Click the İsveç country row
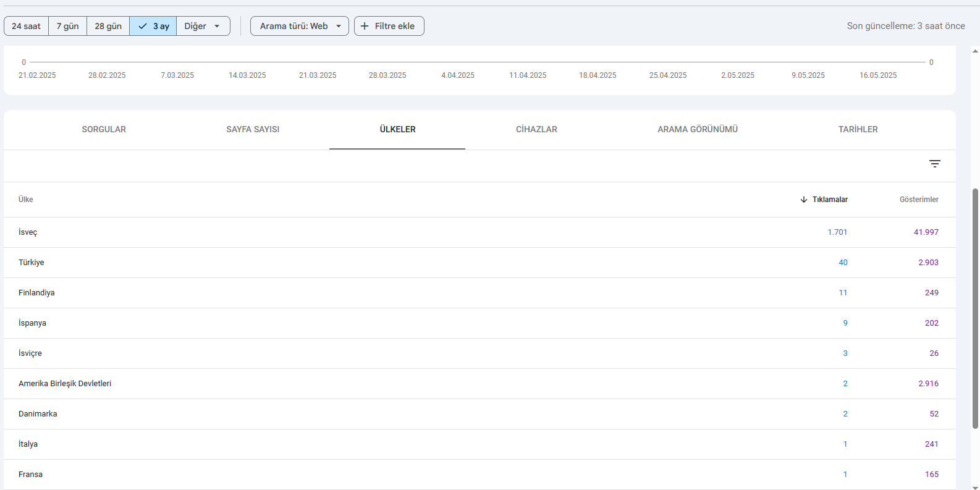 (28, 232)
